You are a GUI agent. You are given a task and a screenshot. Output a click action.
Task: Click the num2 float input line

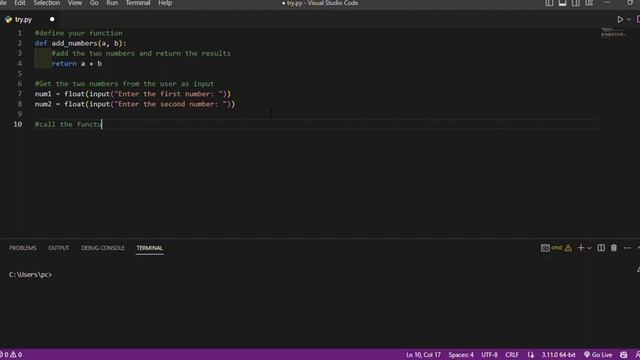point(135,104)
